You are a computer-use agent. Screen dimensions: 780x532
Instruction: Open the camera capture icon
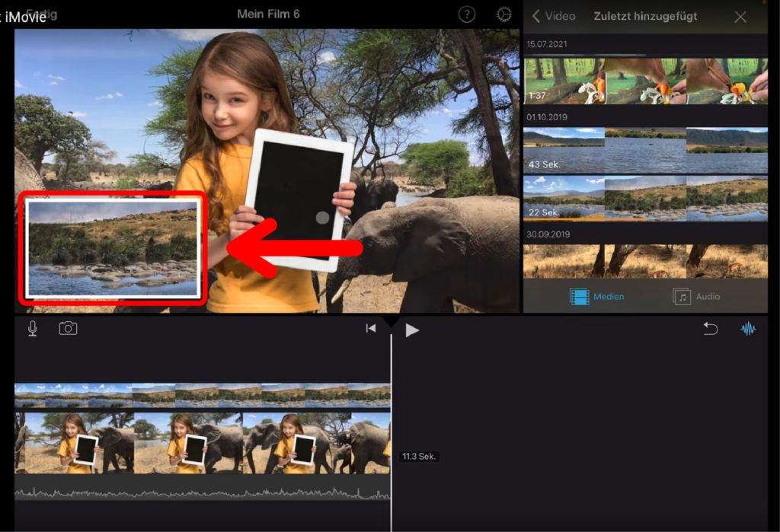tap(68, 329)
